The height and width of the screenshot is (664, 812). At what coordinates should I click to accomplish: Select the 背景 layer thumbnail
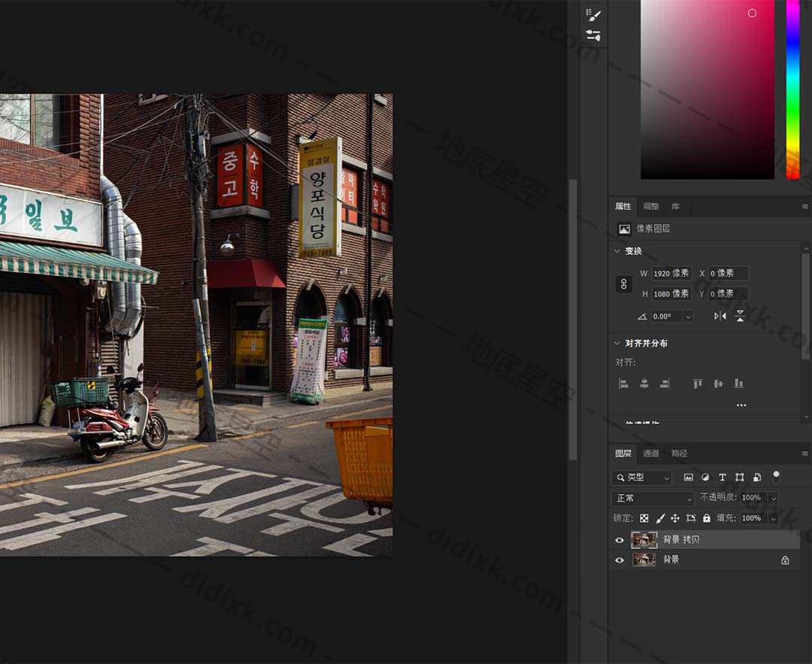(x=644, y=560)
